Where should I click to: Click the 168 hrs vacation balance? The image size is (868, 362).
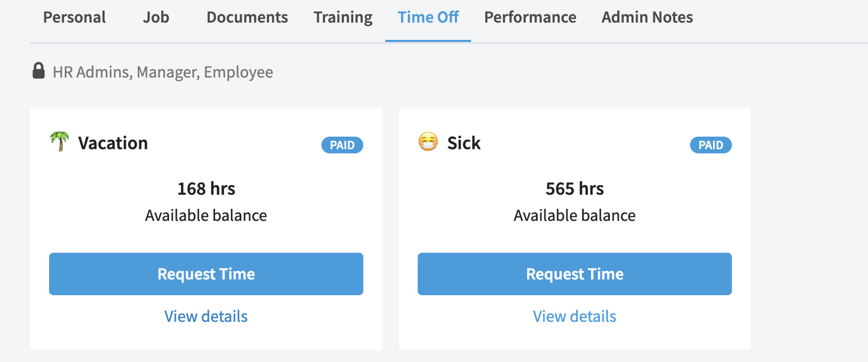pos(206,189)
